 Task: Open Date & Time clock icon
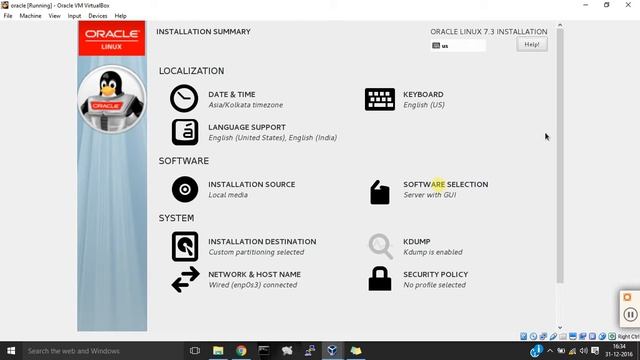pyautogui.click(x=184, y=98)
